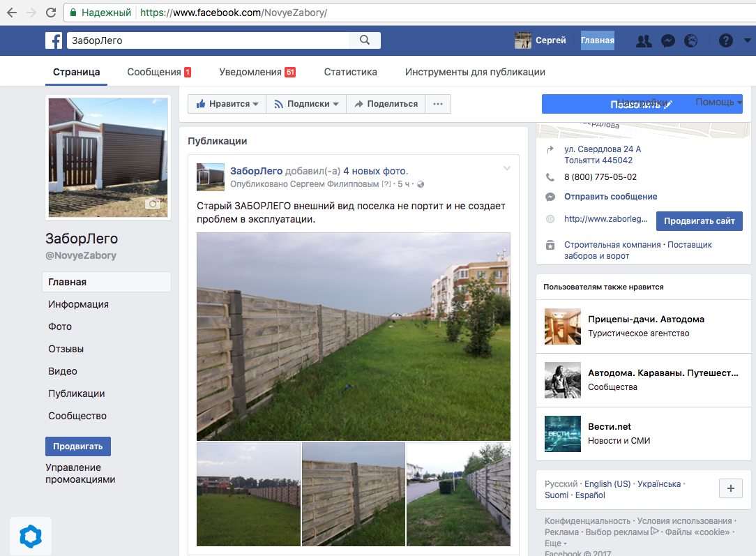
Task: Click the search magnifier button
Action: (x=365, y=40)
